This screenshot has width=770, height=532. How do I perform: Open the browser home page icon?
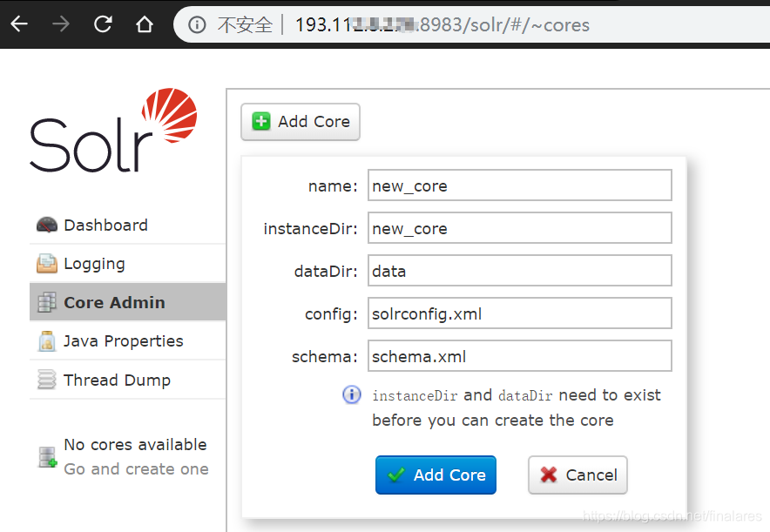(x=145, y=24)
